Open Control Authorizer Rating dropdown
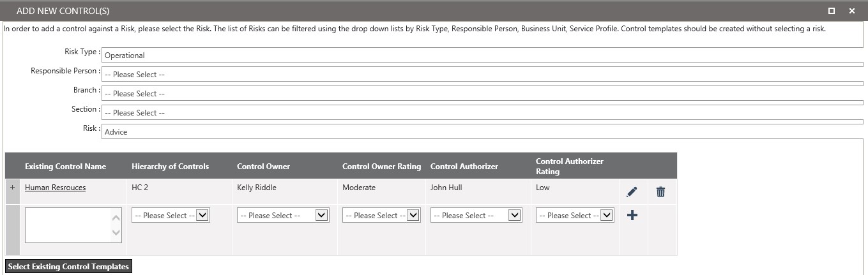This screenshot has width=868, height=275. (x=575, y=216)
